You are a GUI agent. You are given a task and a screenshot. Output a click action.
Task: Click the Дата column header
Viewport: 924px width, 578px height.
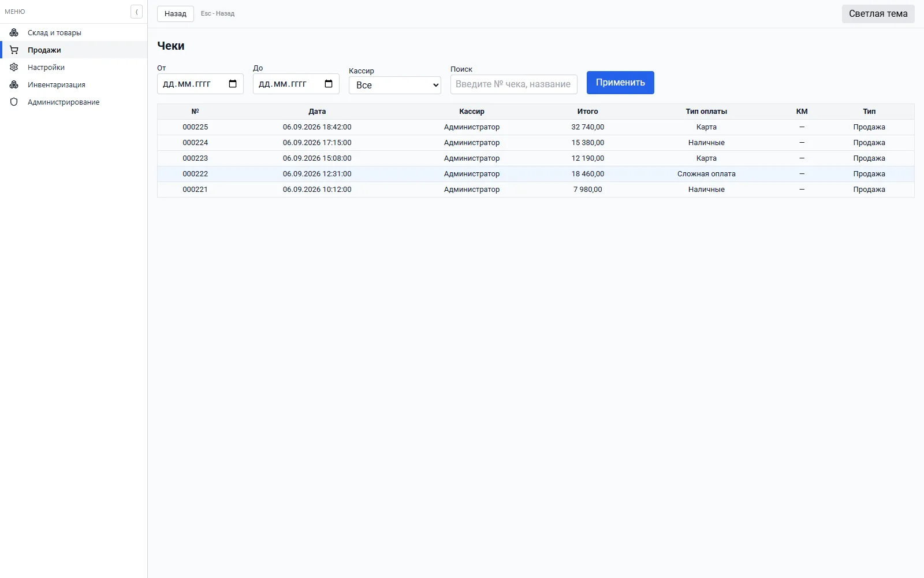click(x=317, y=112)
